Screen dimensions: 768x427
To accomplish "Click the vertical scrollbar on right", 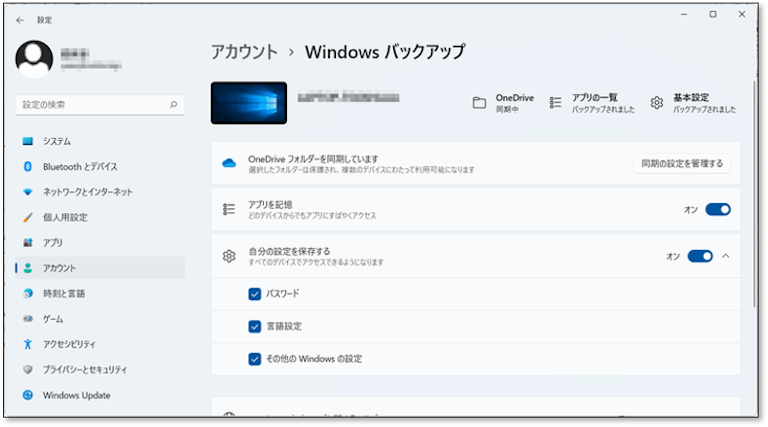I will tap(755, 193).
